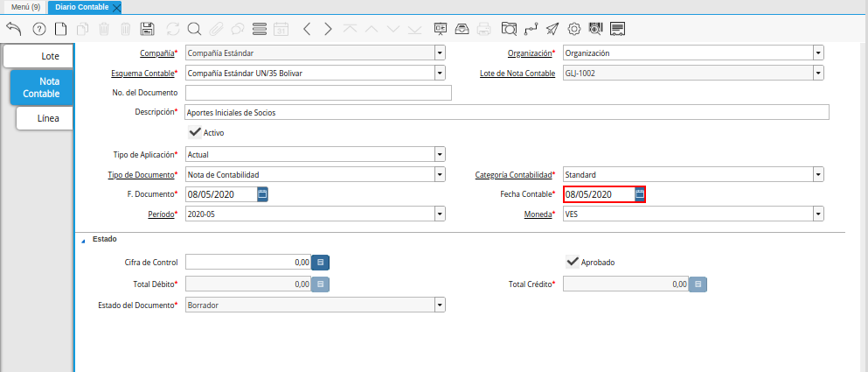Screen dimensions: 868x372
Task: Open calculator for Cifra de Control
Action: 320,263
